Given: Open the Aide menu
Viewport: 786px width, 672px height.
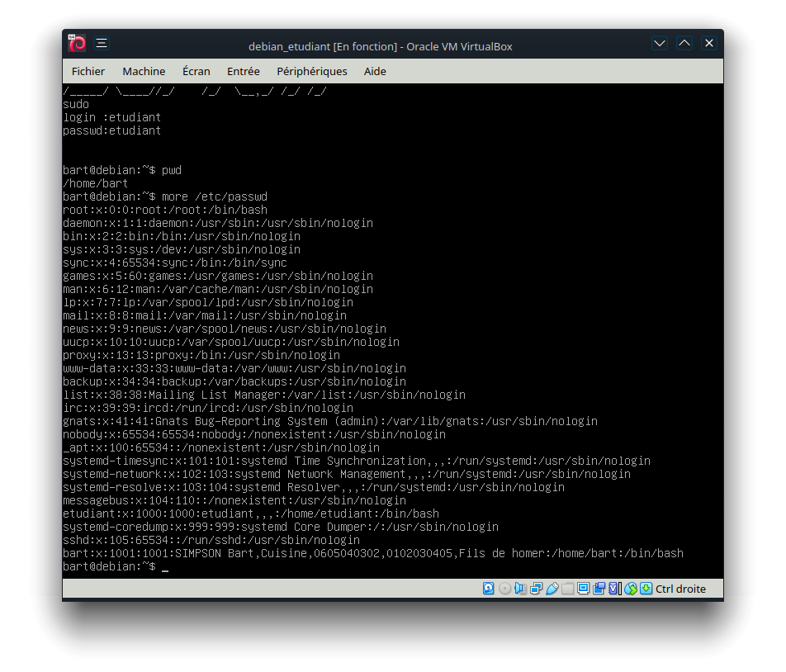Looking at the screenshot, I should pos(375,71).
